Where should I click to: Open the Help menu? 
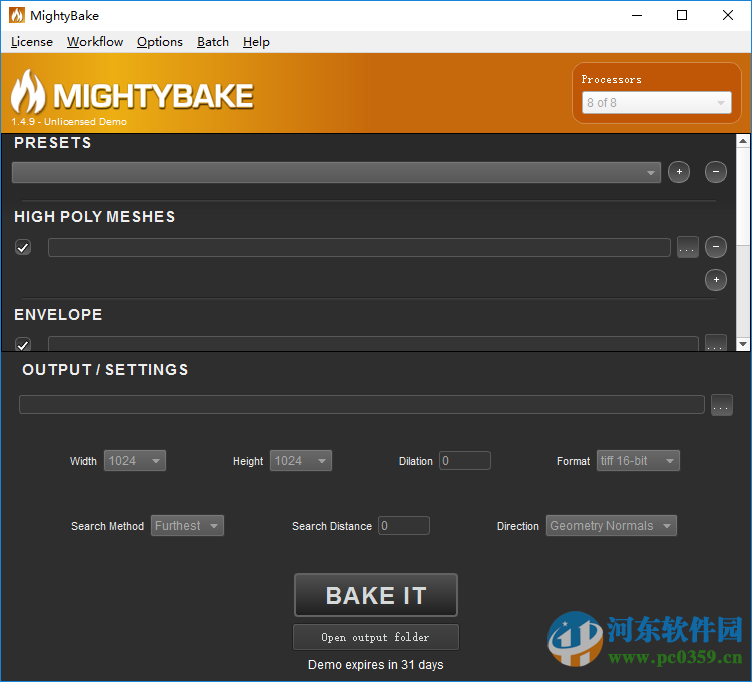pos(256,42)
